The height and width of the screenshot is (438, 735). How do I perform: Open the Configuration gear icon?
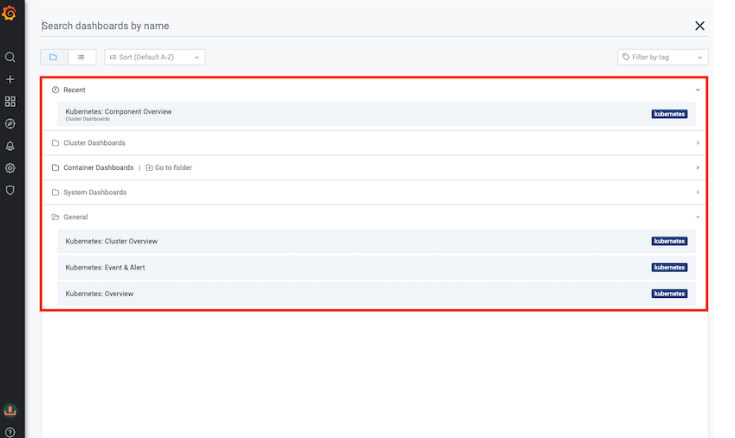10,168
